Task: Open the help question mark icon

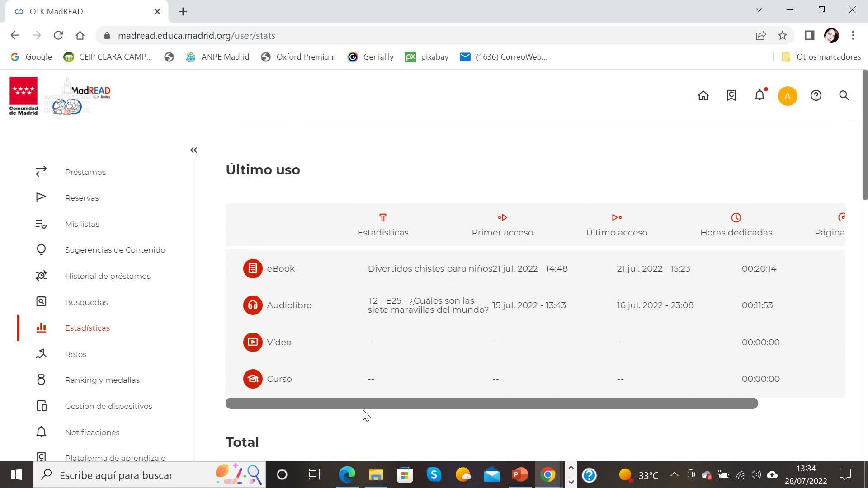Action: point(816,95)
